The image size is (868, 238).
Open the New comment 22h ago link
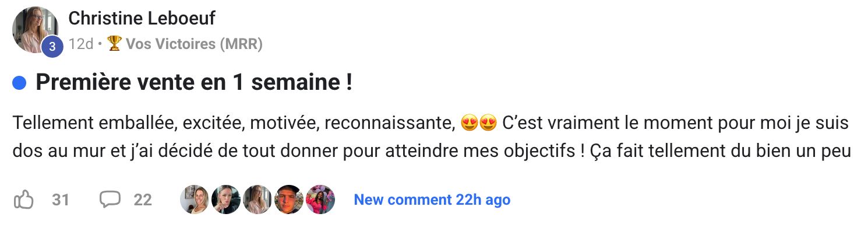(x=432, y=200)
